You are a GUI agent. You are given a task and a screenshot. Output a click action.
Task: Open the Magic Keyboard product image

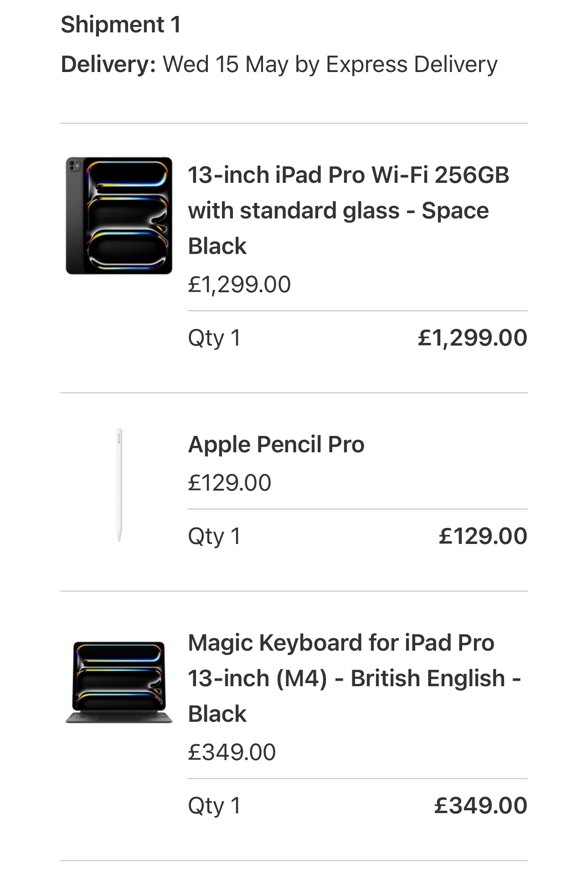119,682
